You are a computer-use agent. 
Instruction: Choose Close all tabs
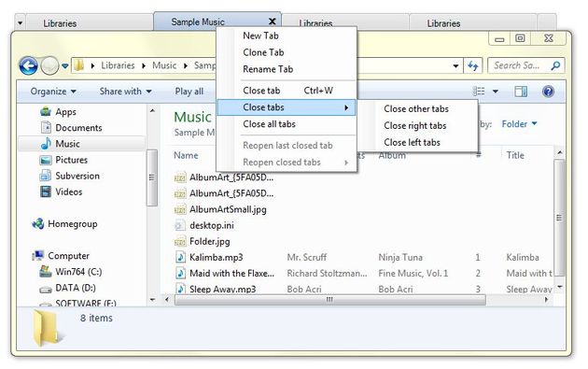pos(287,124)
